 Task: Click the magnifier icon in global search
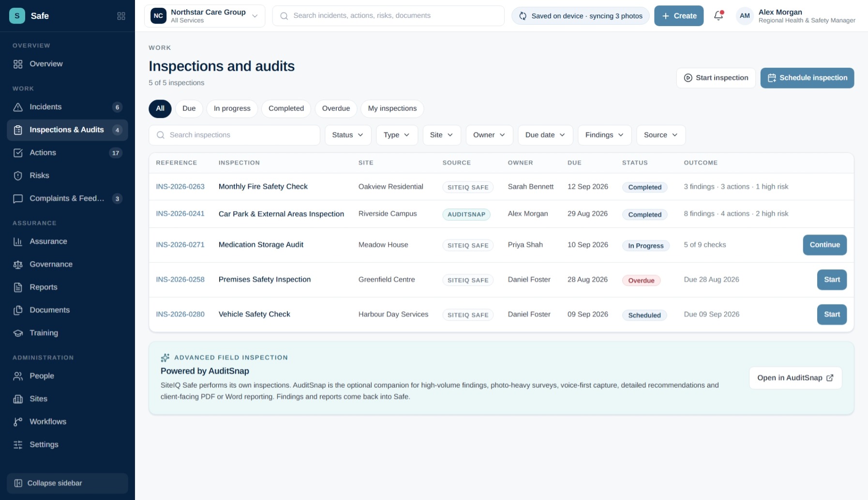tap(284, 16)
